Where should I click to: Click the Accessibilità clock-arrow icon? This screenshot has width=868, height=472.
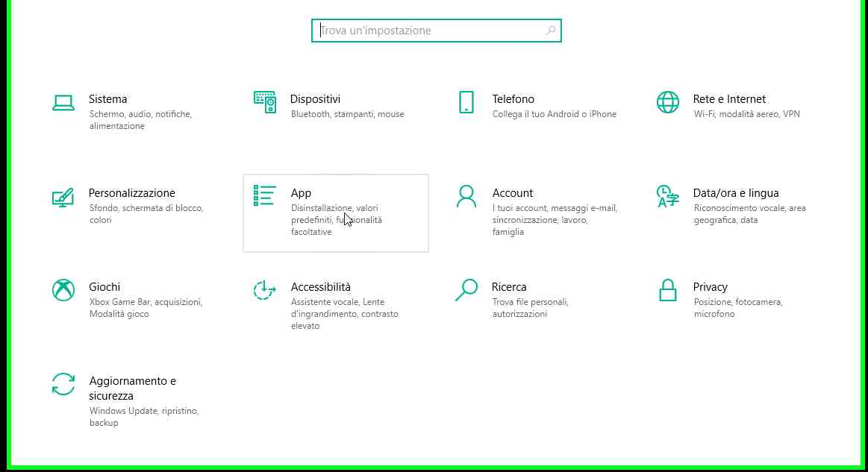[265, 290]
